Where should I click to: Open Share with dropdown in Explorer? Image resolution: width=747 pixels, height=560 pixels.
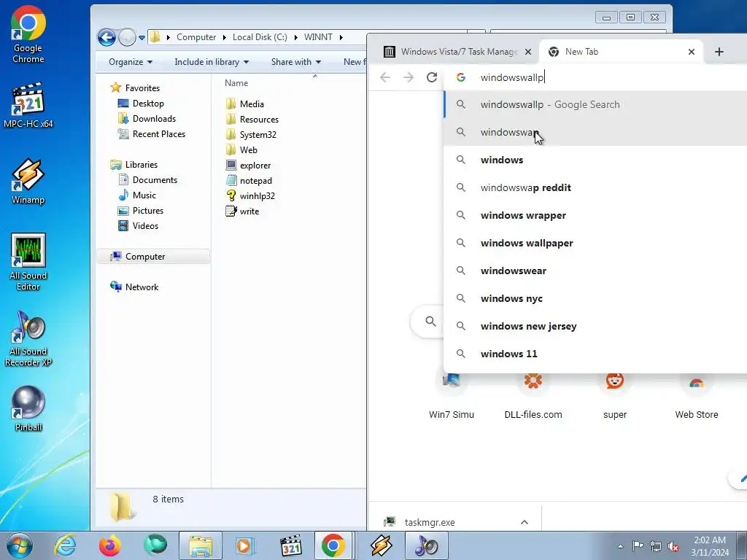click(x=296, y=62)
